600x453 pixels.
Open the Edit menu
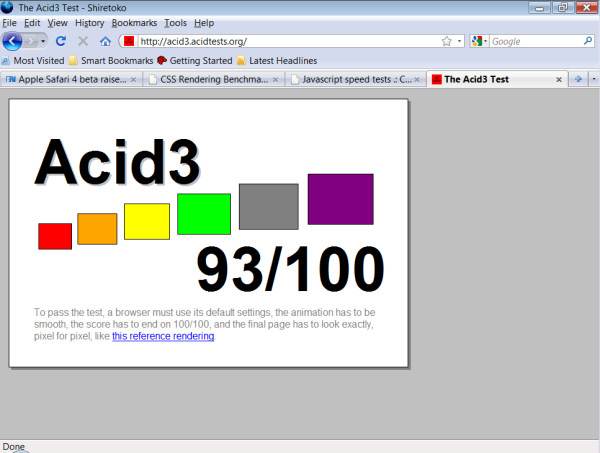coord(32,23)
